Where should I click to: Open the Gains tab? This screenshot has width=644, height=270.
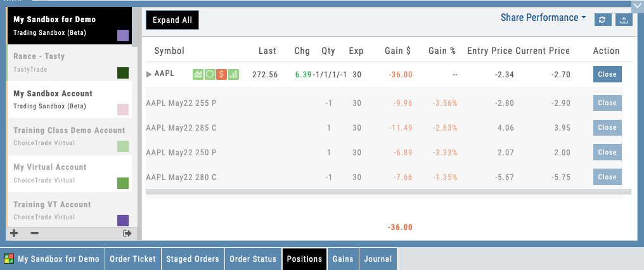tap(342, 259)
